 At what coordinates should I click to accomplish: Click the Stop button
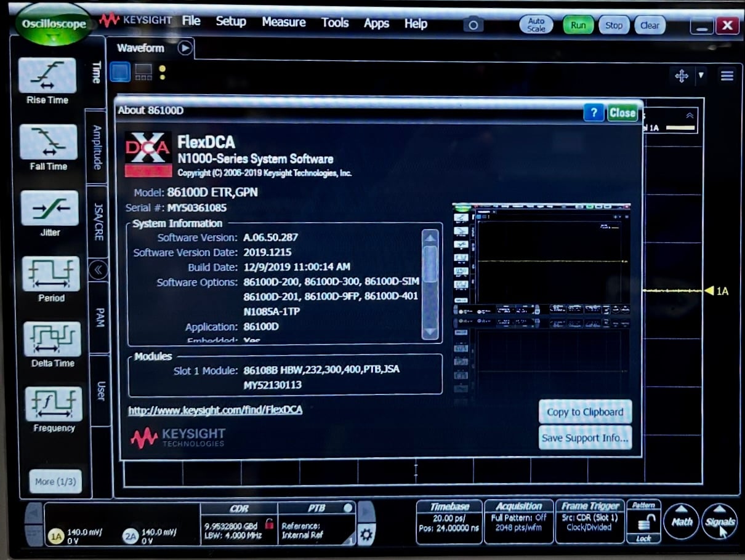[x=614, y=26]
